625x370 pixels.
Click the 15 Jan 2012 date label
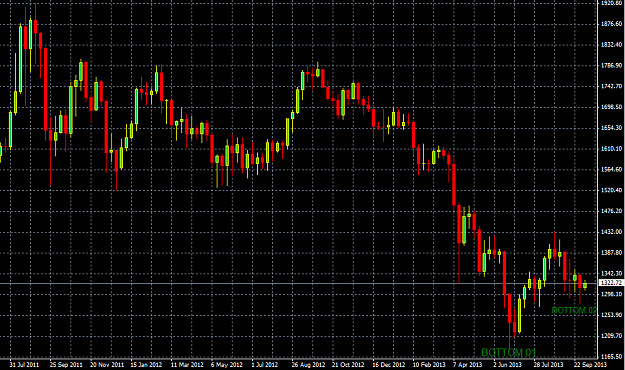(x=146, y=364)
